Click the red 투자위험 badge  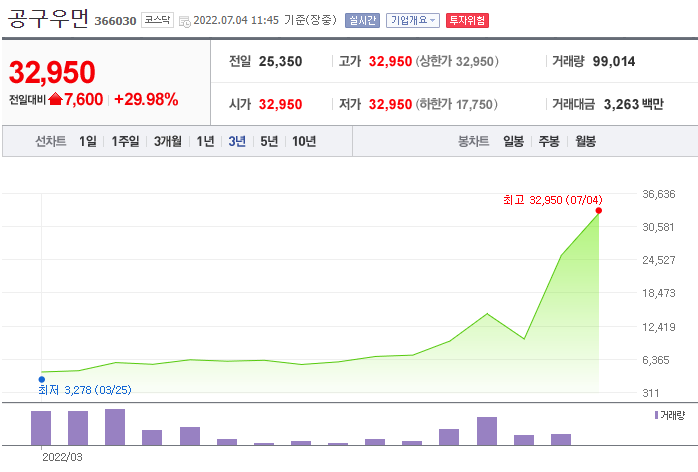467,20
